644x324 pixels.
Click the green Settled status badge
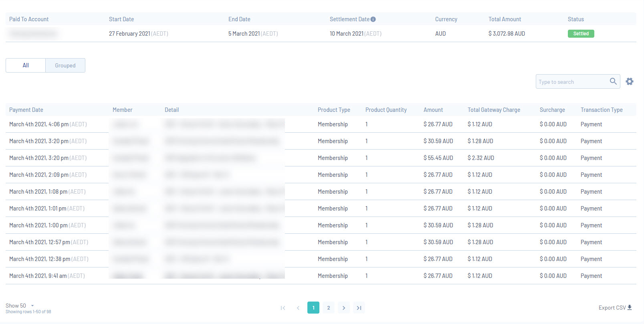[x=581, y=34]
